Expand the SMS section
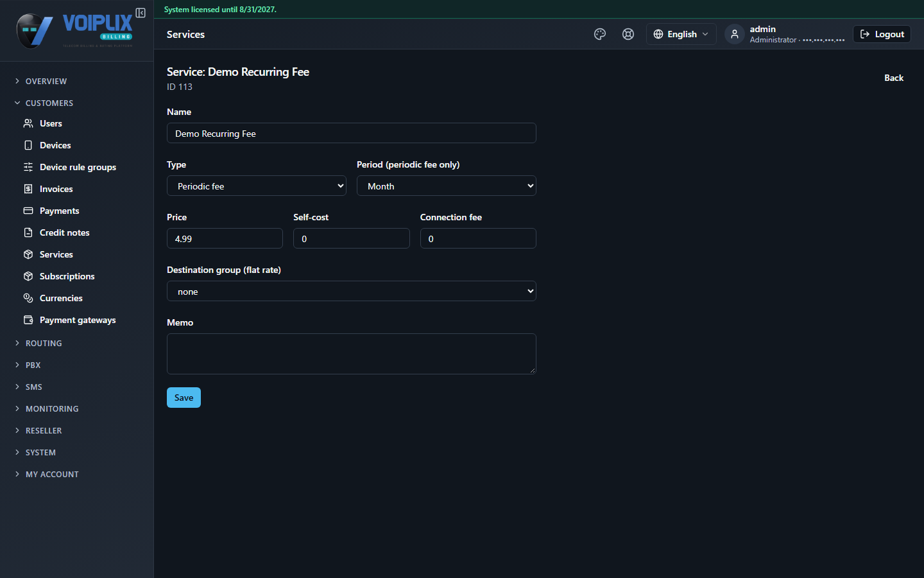Screen dimensions: 924x578 (x=33, y=387)
